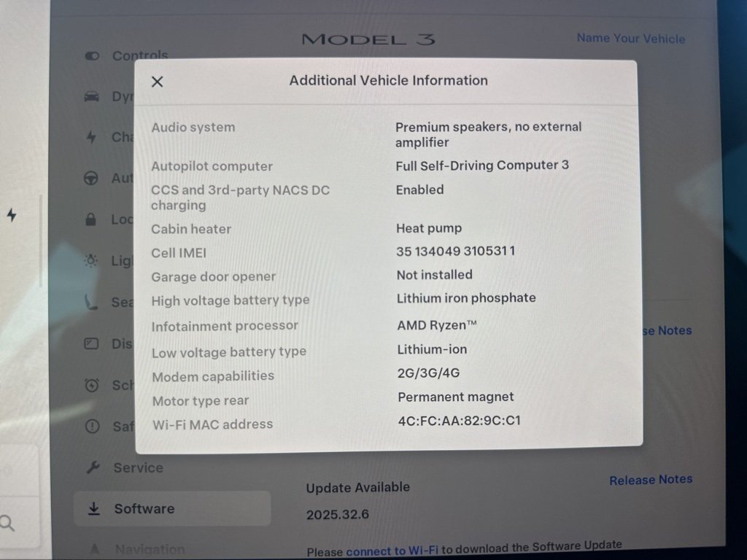
Task: Click the Service wrench icon
Action: pyautogui.click(x=93, y=467)
